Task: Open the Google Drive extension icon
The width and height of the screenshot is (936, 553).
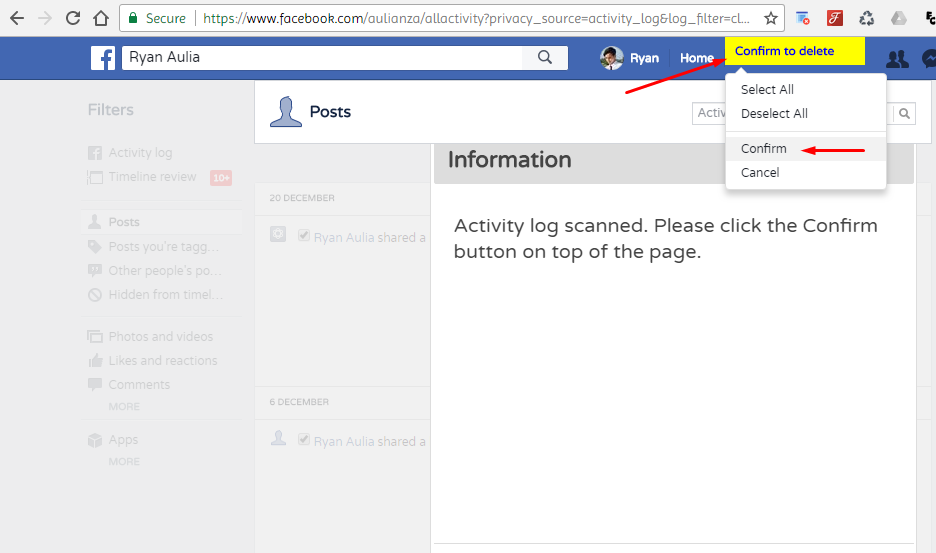Action: pyautogui.click(x=898, y=19)
